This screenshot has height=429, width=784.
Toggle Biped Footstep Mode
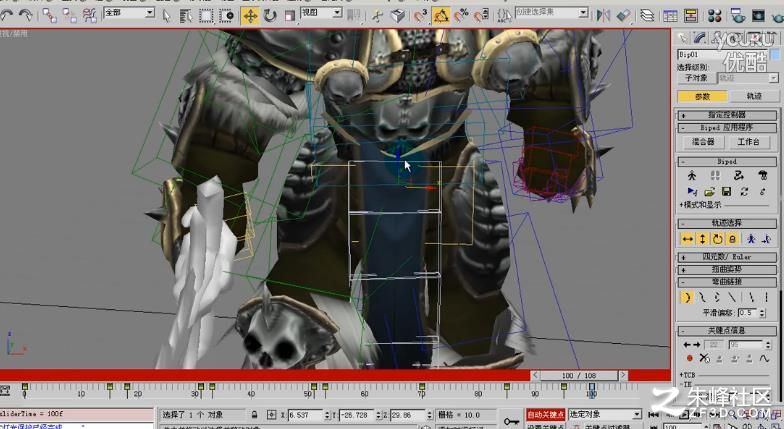point(716,175)
